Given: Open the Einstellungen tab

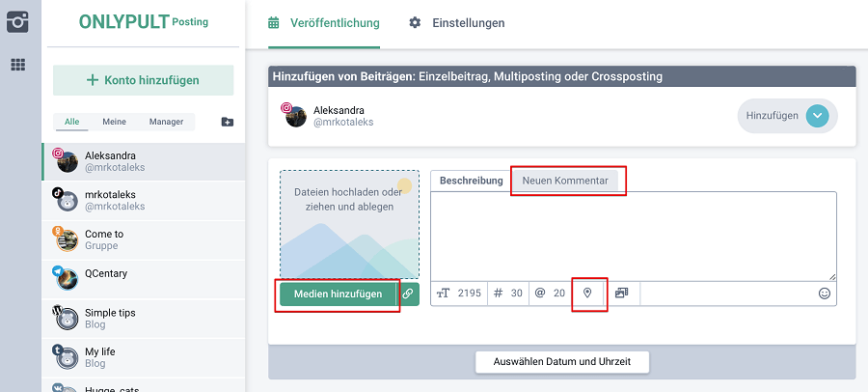Looking at the screenshot, I should point(457,23).
